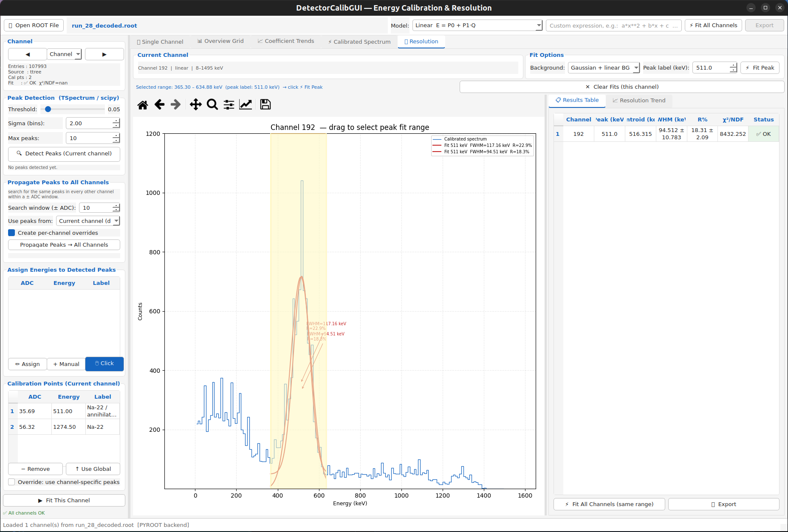Open the figure axes options editor
The width and height of the screenshot is (788, 532).
[246, 104]
